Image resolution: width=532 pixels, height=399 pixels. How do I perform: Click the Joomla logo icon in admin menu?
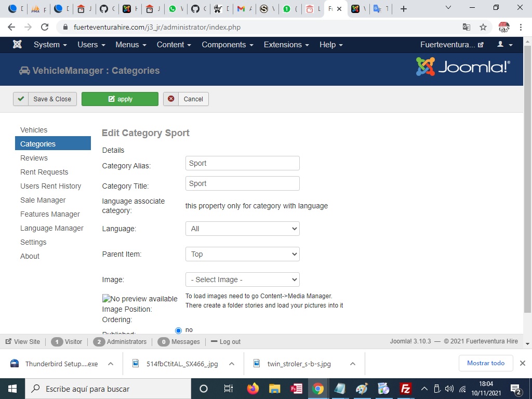click(17, 45)
